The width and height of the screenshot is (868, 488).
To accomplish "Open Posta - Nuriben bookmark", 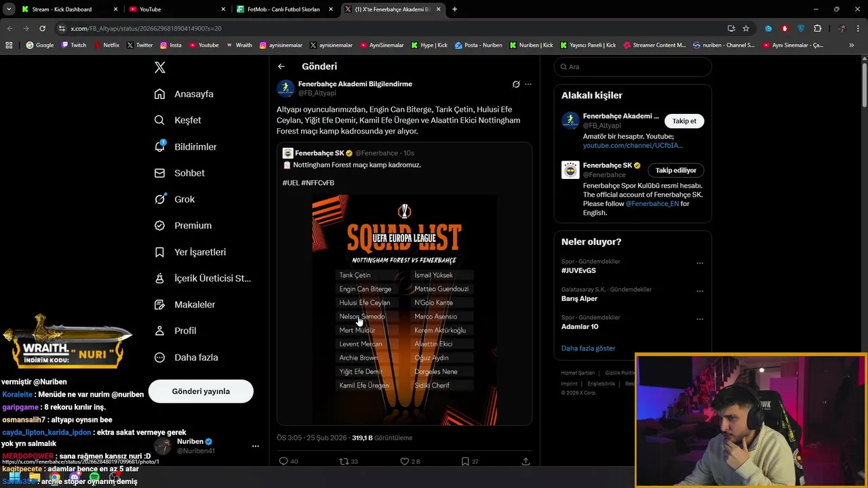I will [x=479, y=45].
